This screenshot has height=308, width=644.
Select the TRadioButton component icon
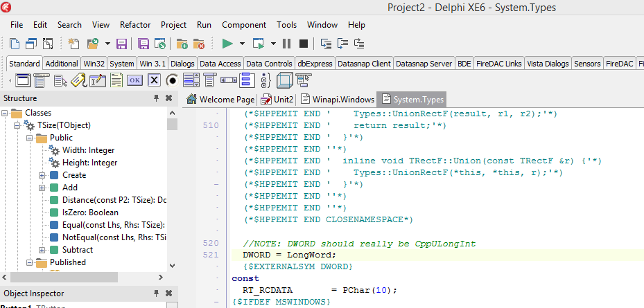click(x=173, y=80)
